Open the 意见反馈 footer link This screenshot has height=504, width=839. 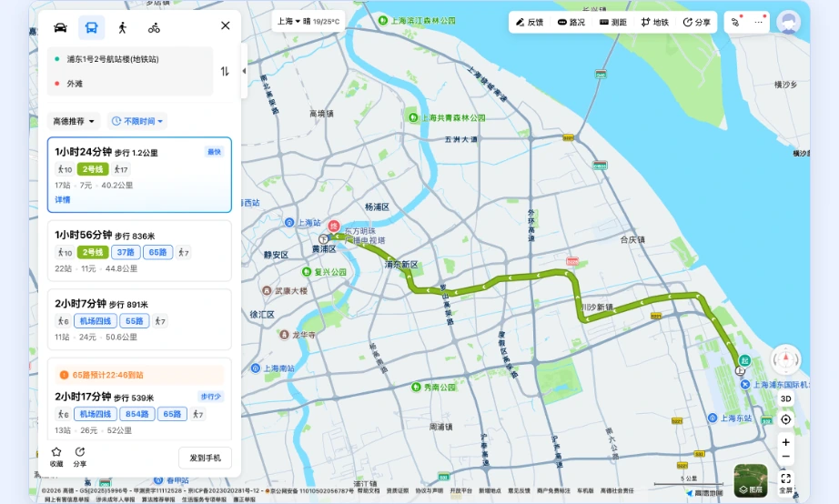coord(519,490)
